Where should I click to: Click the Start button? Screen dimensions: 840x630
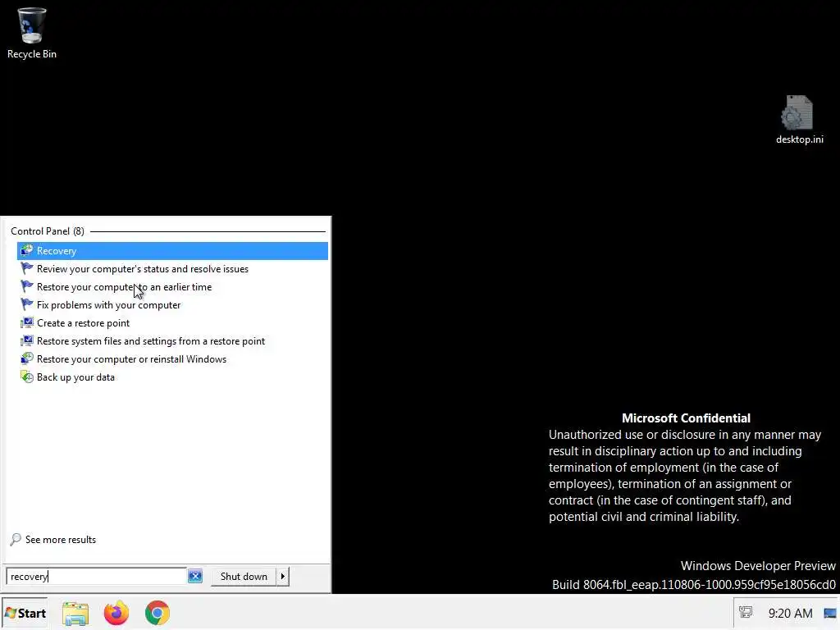pyautogui.click(x=25, y=614)
